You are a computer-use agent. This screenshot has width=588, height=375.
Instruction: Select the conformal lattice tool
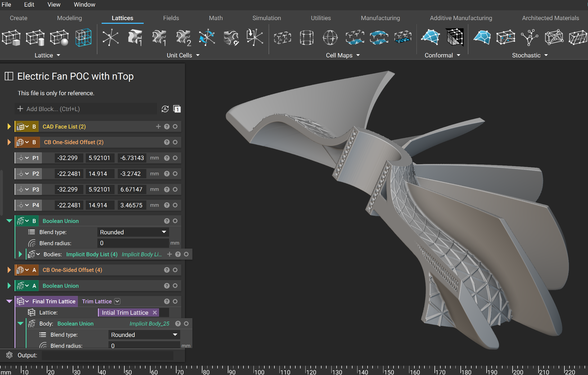click(x=430, y=37)
